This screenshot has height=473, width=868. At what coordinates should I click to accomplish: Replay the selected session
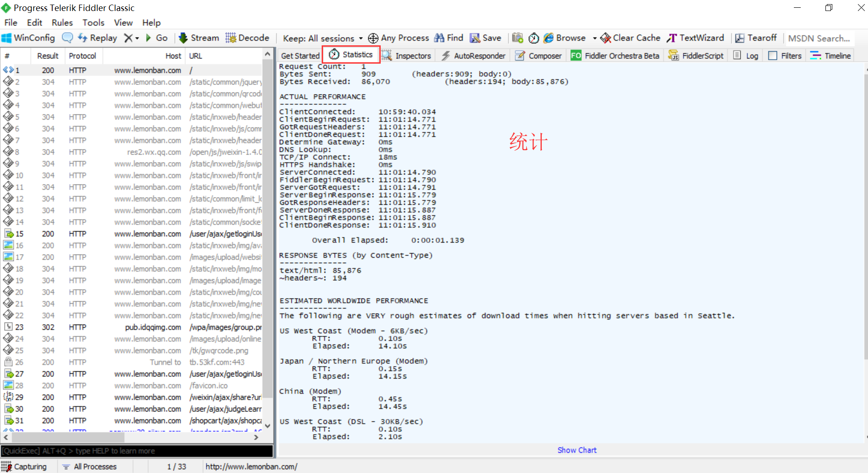(97, 38)
